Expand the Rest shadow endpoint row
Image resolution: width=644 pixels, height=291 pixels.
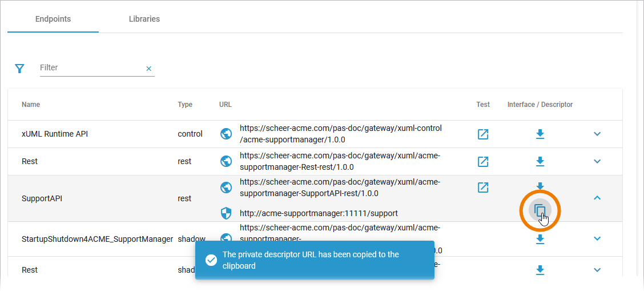[597, 270]
